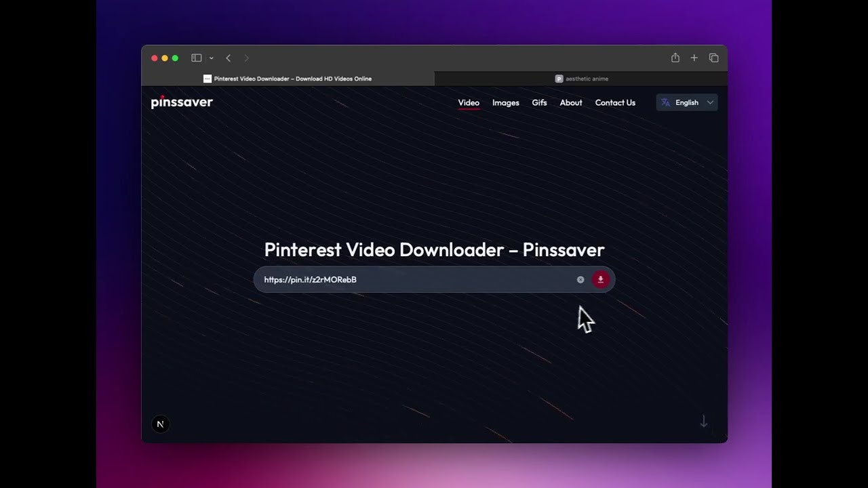Viewport: 868px width, 488px height.
Task: Open the Contact Us link
Action: pos(615,102)
